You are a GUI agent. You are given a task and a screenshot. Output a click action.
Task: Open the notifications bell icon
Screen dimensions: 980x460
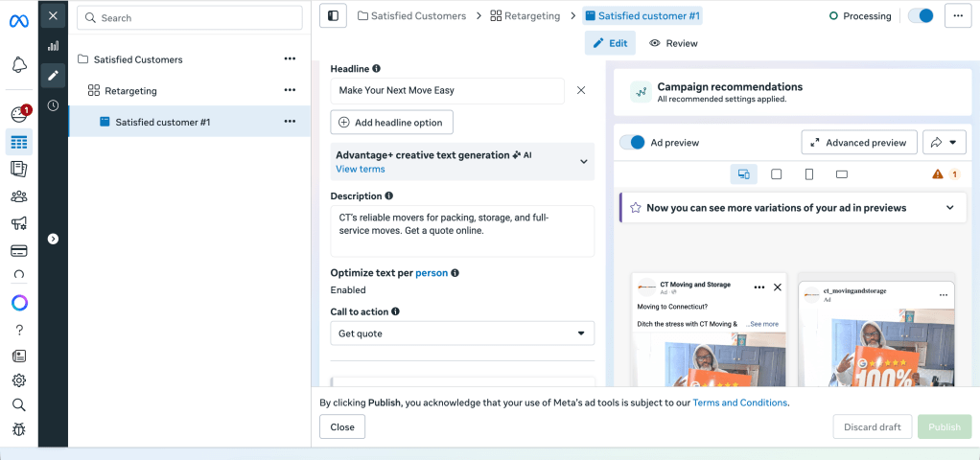coord(18,65)
